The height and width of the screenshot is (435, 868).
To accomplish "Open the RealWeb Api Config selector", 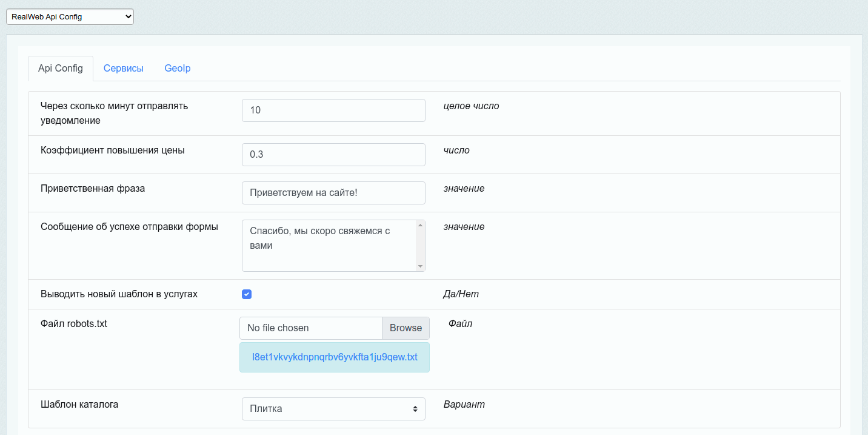I will (70, 17).
